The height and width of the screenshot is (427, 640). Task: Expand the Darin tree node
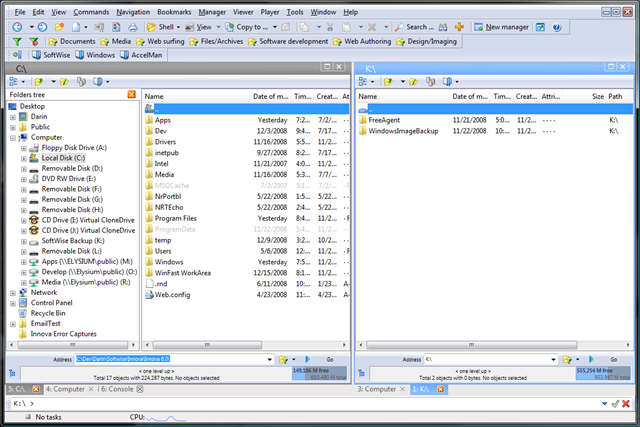(13, 117)
